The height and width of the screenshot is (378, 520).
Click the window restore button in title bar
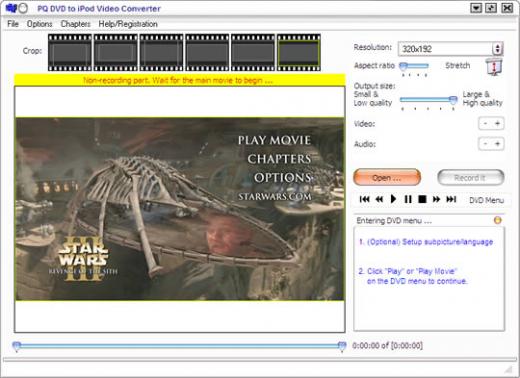click(x=491, y=8)
